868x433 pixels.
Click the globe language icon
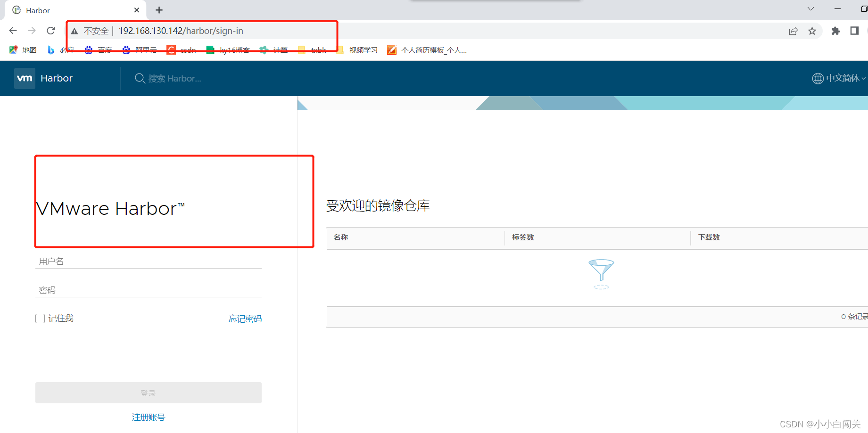818,78
